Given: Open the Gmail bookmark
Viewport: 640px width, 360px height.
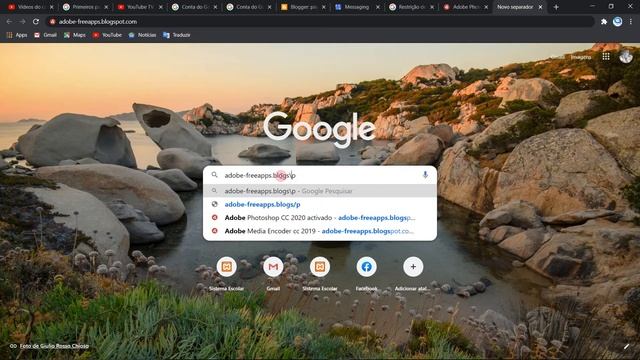Looking at the screenshot, I should coord(45,35).
